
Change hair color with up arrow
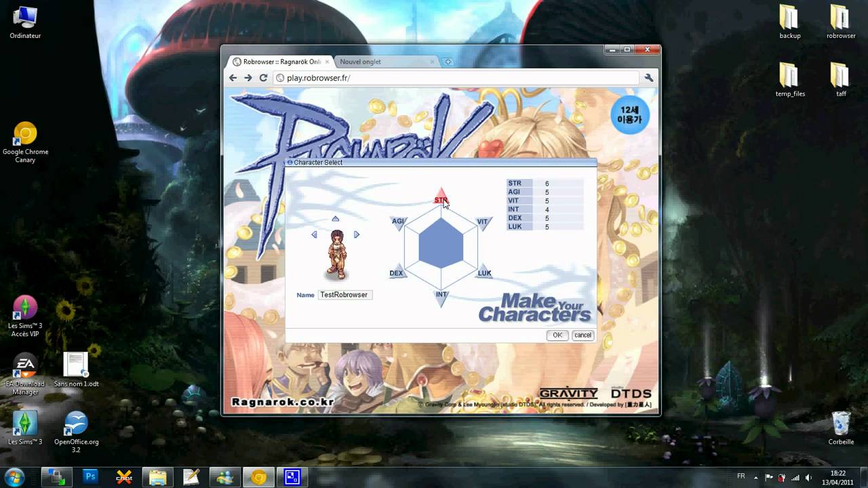click(335, 218)
